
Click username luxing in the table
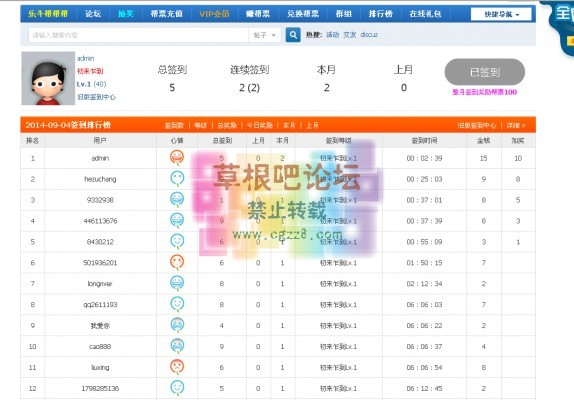tap(100, 367)
